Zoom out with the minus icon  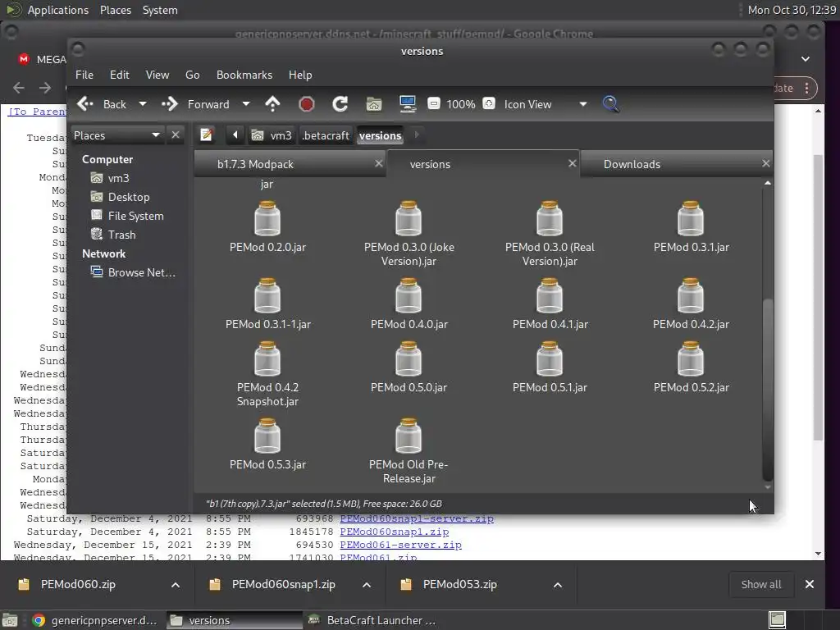434,103
